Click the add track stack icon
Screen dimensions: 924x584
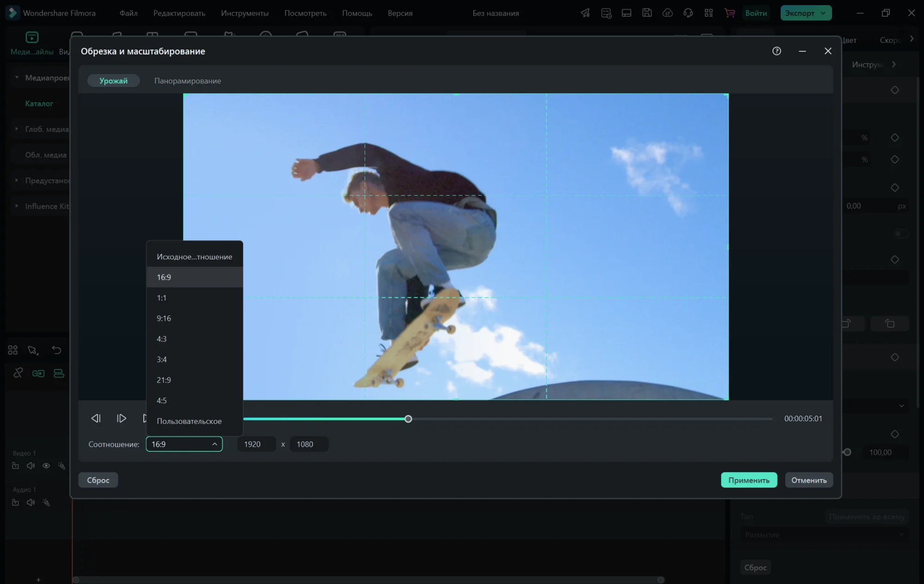click(59, 373)
